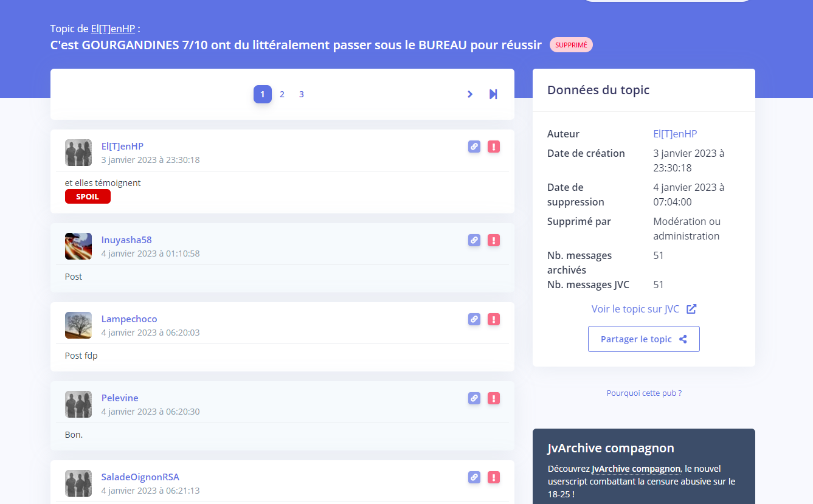Click timestamp 4 janvier 2023 à 06:20:03
Viewport: 813px width, 504px height.
click(x=150, y=333)
